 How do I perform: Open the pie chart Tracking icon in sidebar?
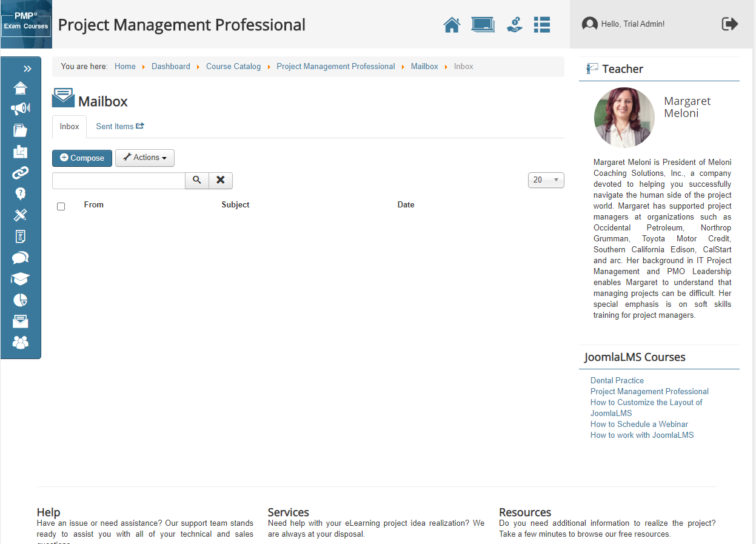tap(21, 300)
